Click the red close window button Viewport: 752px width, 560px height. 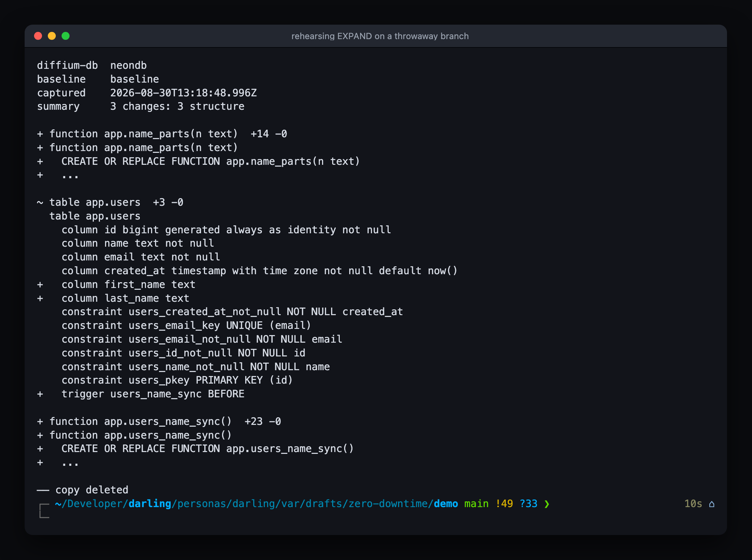pyautogui.click(x=38, y=36)
